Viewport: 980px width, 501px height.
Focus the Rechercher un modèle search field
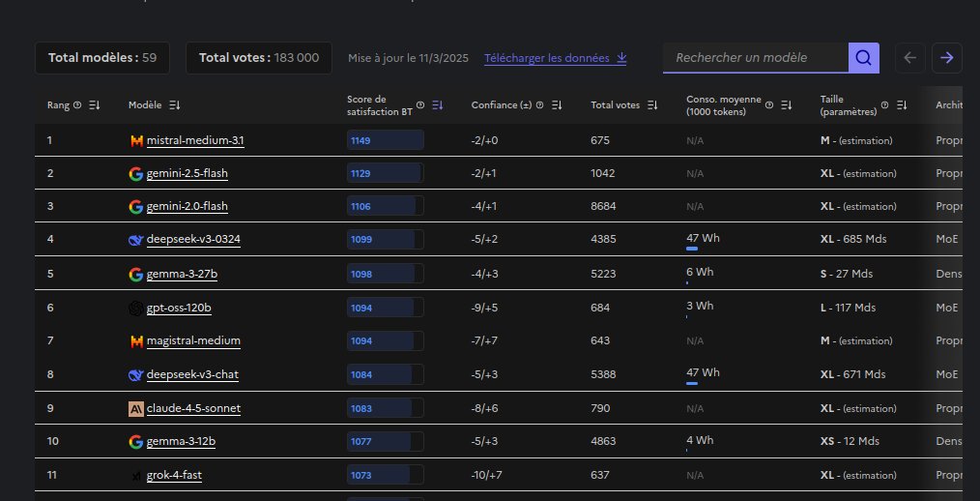(x=755, y=57)
